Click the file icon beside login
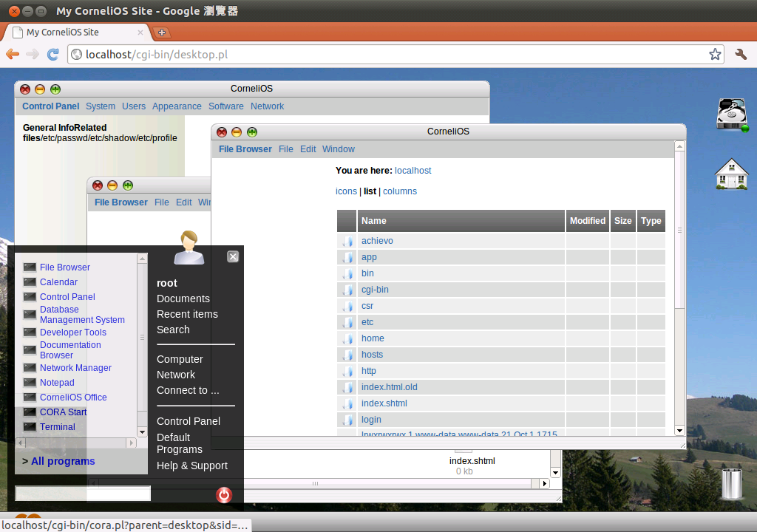This screenshot has width=757, height=532. (x=347, y=420)
